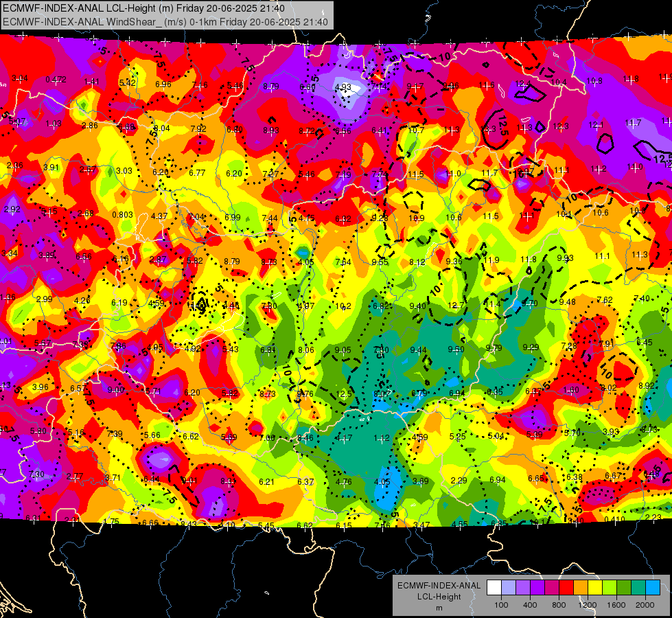This screenshot has height=618, width=672.
Task: Click the wind shear value "10.9"
Action: tap(416, 218)
